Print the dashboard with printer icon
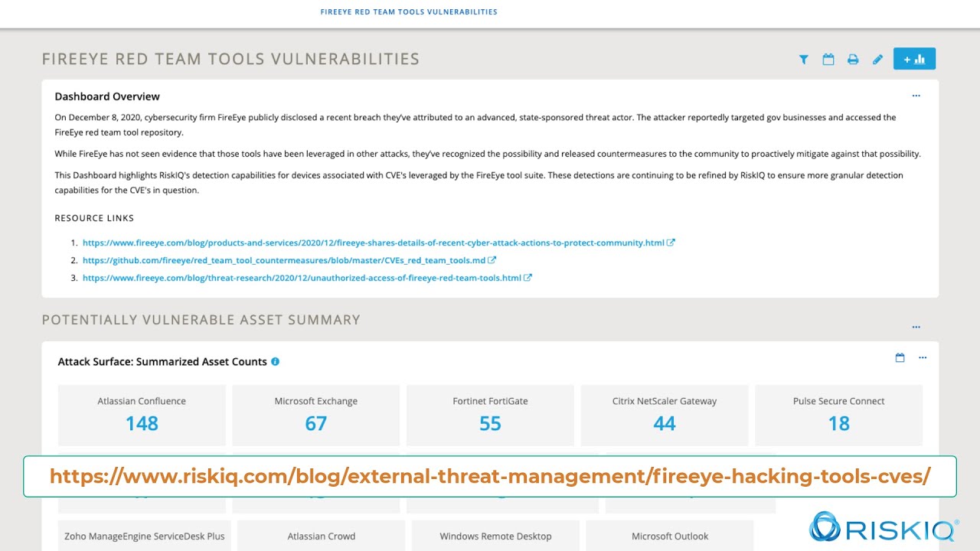The height and width of the screenshot is (551, 980). (853, 59)
